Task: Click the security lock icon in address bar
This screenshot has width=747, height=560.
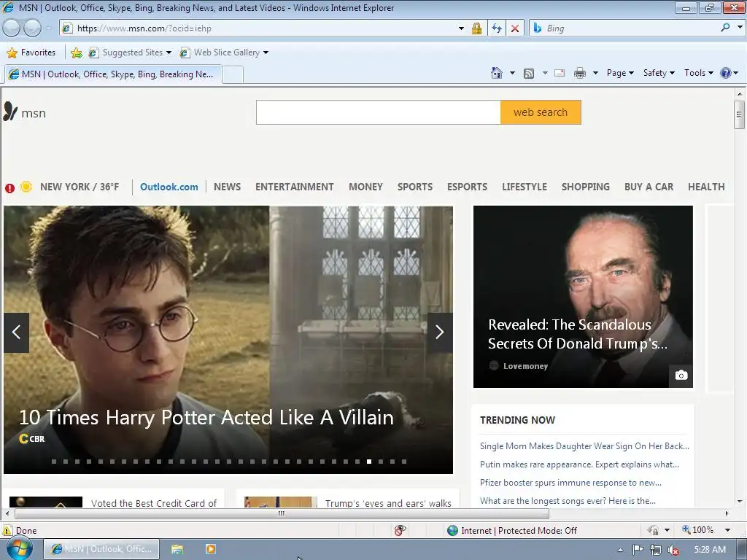Action: 476,28
